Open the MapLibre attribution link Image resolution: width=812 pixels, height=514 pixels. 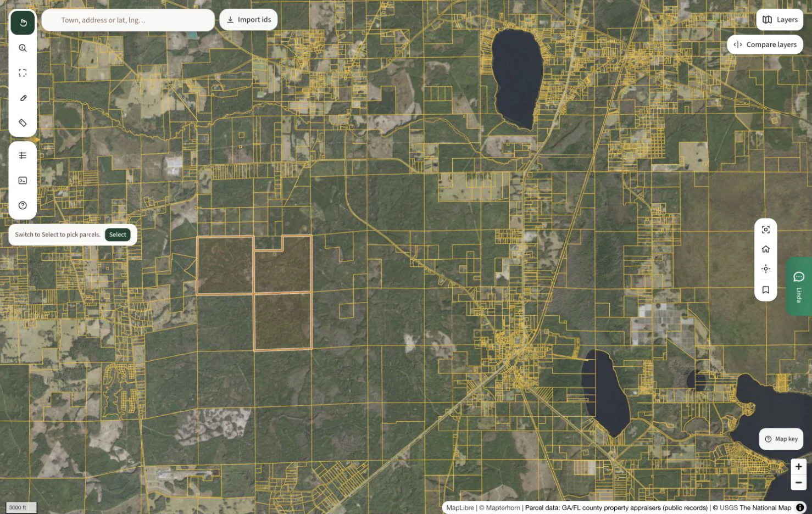460,507
